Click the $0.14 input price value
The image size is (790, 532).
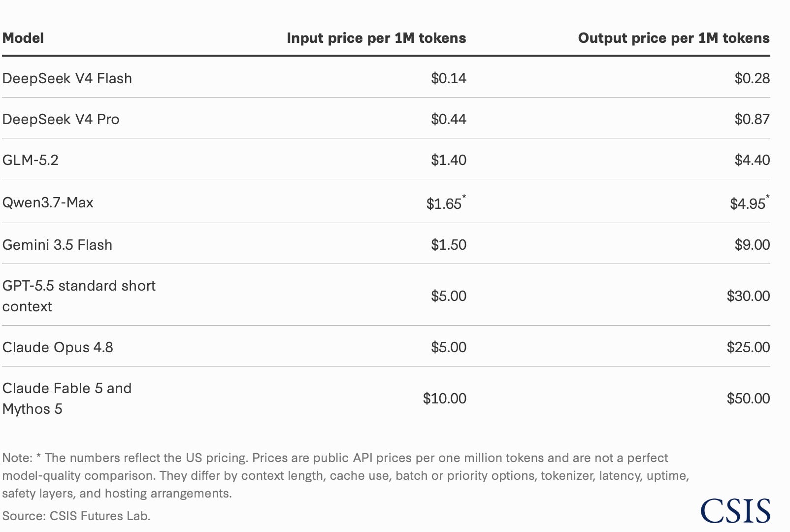click(x=449, y=78)
